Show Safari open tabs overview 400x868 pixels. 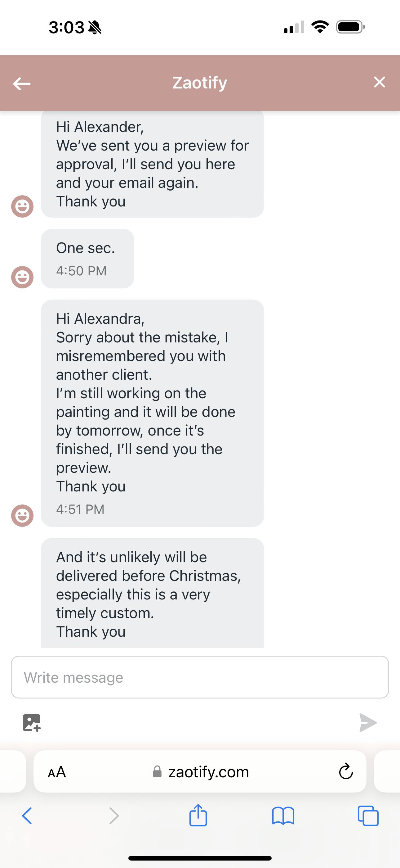point(368,816)
